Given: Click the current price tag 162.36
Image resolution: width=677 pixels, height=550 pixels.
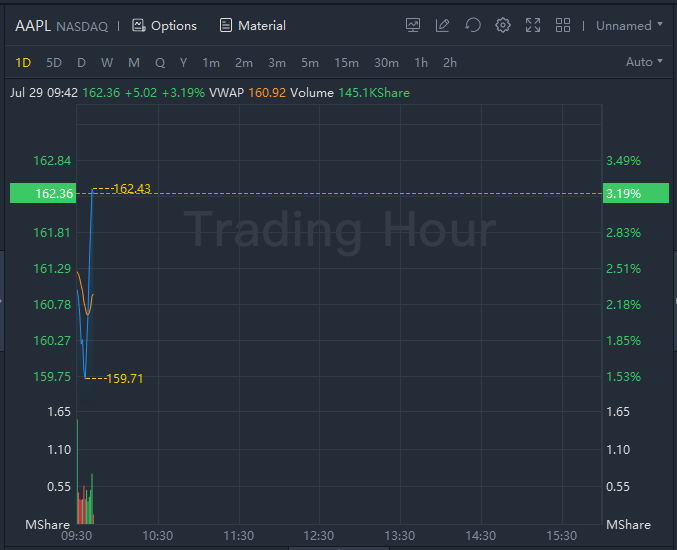Looking at the screenshot, I should 43,193.
